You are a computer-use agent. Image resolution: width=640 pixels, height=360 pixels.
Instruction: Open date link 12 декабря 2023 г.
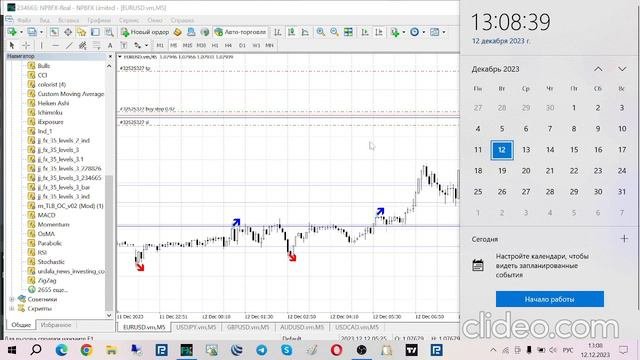tap(501, 41)
